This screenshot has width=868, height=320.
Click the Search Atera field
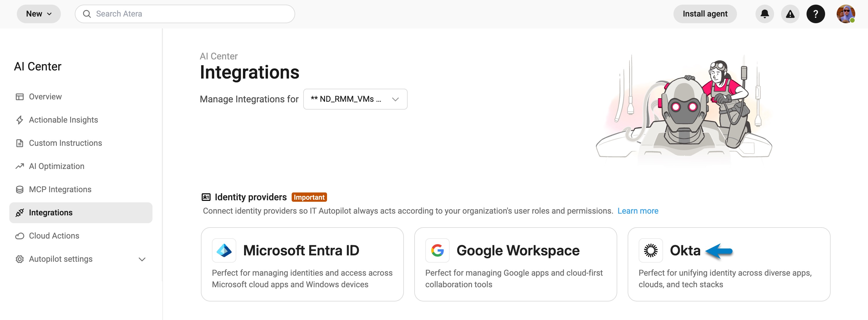coord(185,14)
